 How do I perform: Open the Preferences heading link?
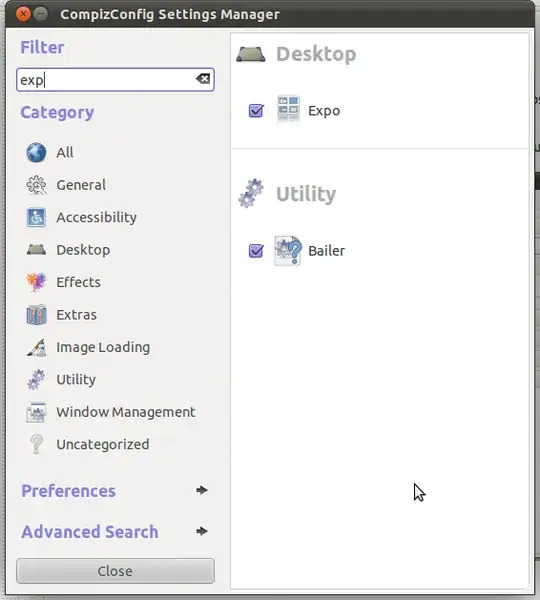pos(69,491)
